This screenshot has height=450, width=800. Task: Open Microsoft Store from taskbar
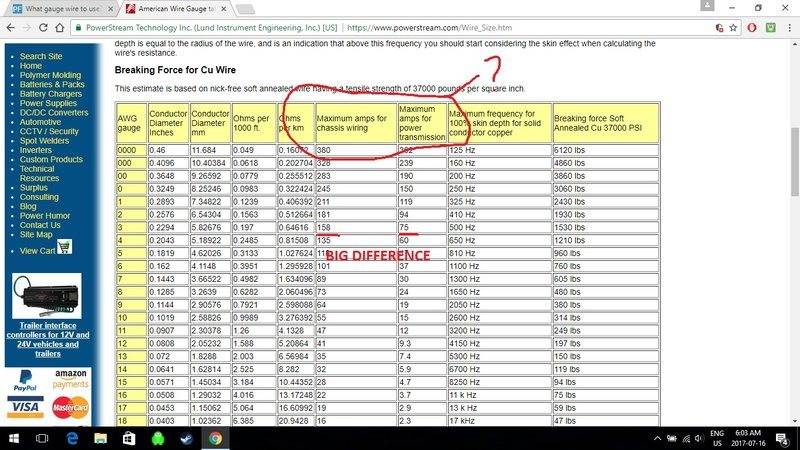pos(129,438)
